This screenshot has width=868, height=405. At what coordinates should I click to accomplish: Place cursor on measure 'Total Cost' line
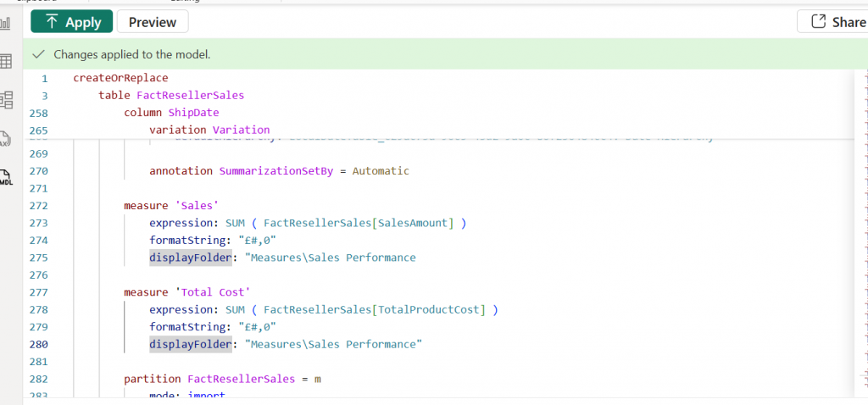tap(186, 292)
